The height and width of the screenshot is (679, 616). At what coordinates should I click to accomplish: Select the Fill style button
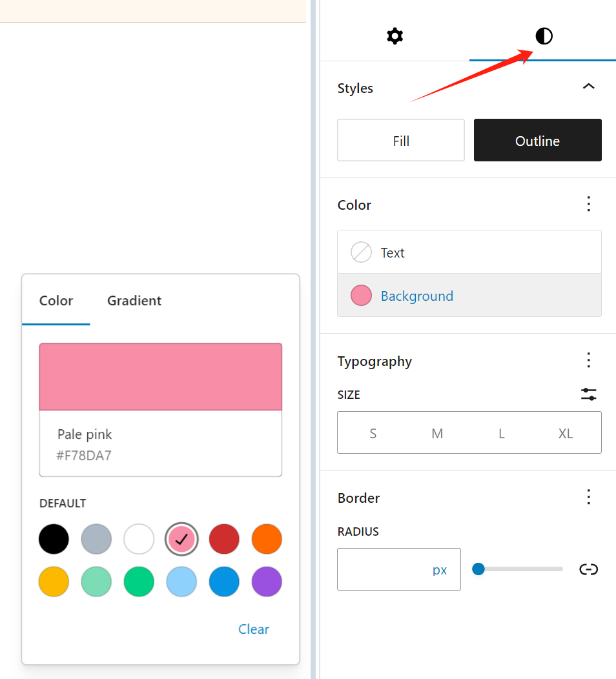[401, 140]
